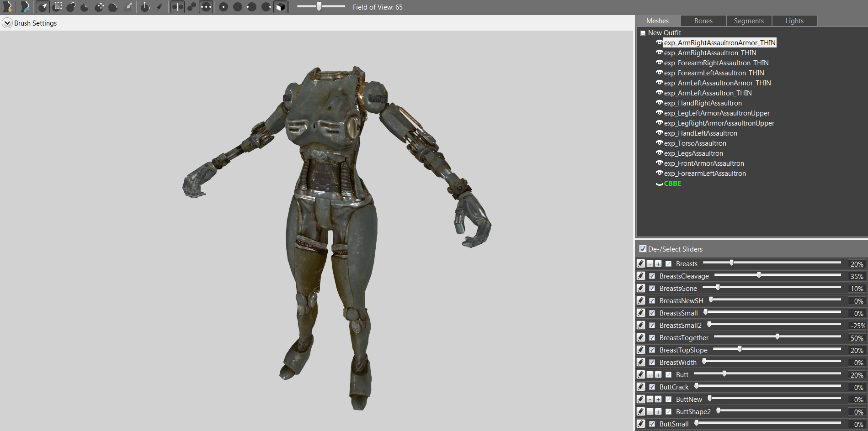
Task: Select the Transform tool with axis arrows
Action: tap(145, 7)
